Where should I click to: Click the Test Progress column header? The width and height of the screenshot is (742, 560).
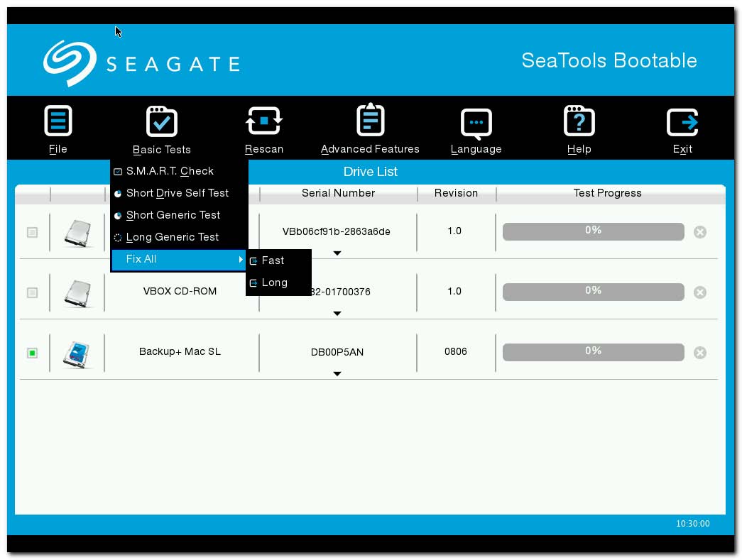(x=608, y=193)
